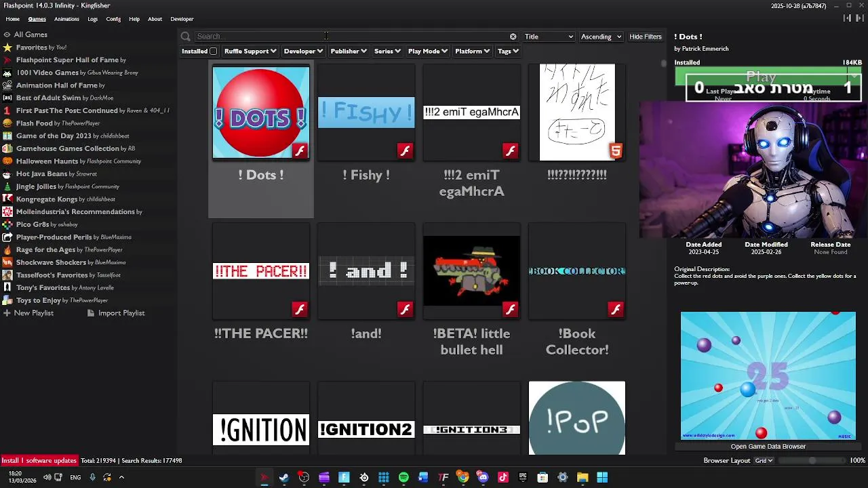This screenshot has width=868, height=488.
Task: Click the plus icon for New Playlist
Action: (7, 313)
